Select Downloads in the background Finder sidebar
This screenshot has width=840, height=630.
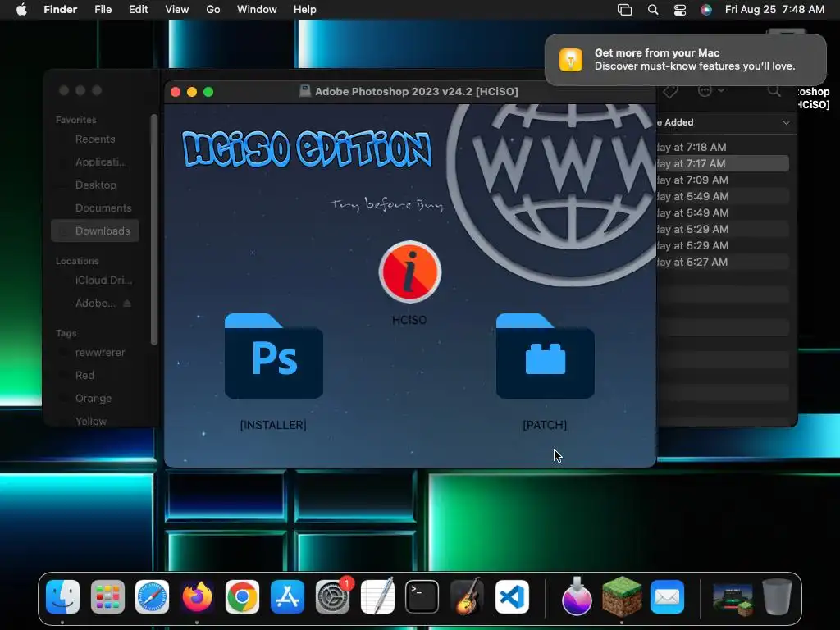pyautogui.click(x=95, y=231)
